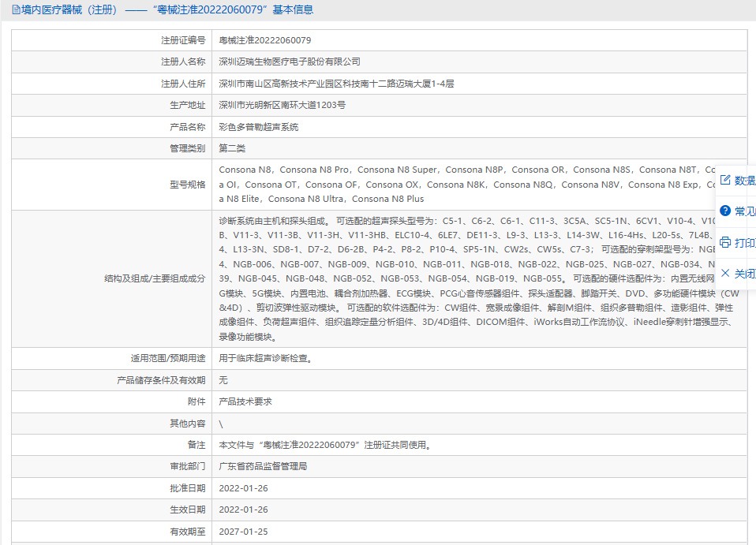The width and height of the screenshot is (756, 545).
Task: Click the 产品储存条件及有效期 label
Action: [161, 380]
